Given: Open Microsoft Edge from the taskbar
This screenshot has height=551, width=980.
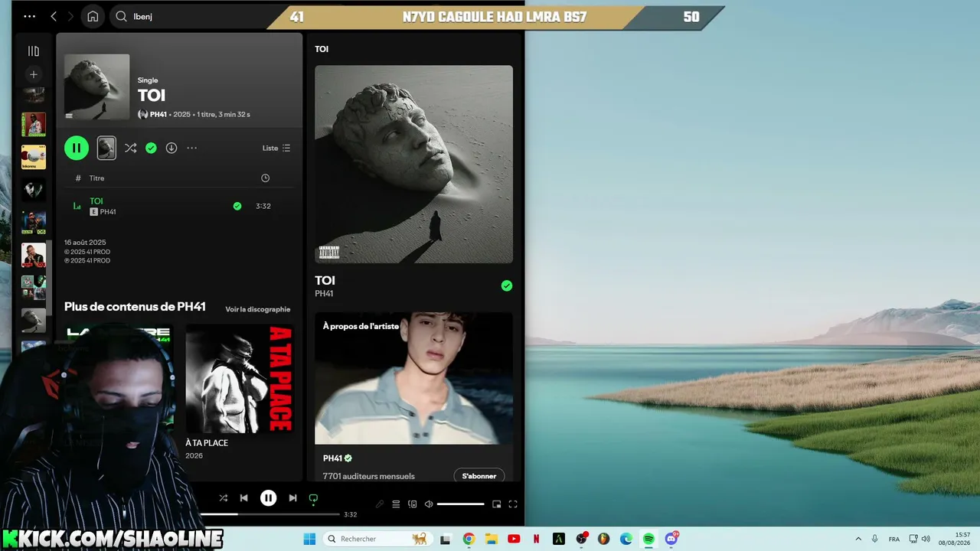Looking at the screenshot, I should (626, 539).
